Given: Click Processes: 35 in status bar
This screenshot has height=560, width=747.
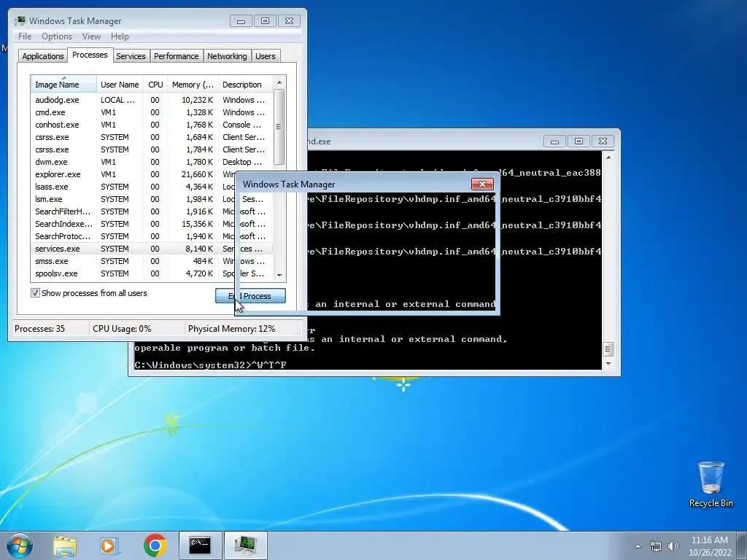Looking at the screenshot, I should [39, 329].
